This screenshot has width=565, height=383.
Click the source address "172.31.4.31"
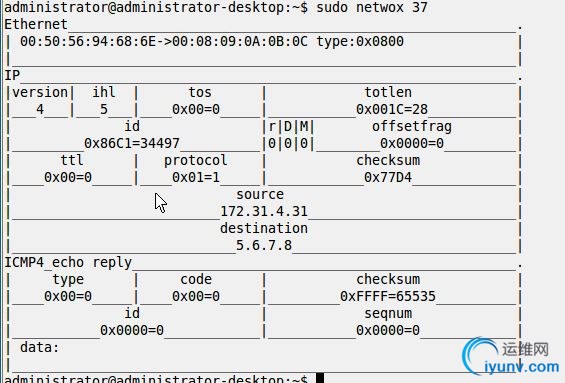(264, 211)
